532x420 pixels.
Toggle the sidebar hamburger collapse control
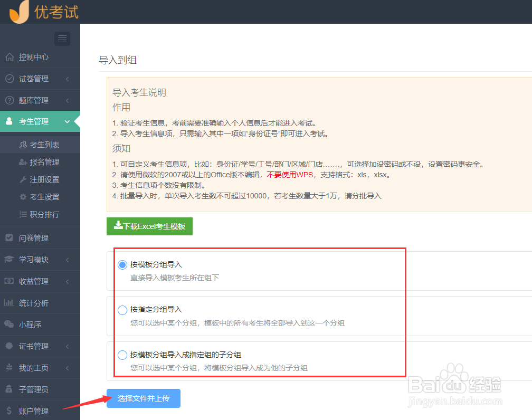[62, 39]
